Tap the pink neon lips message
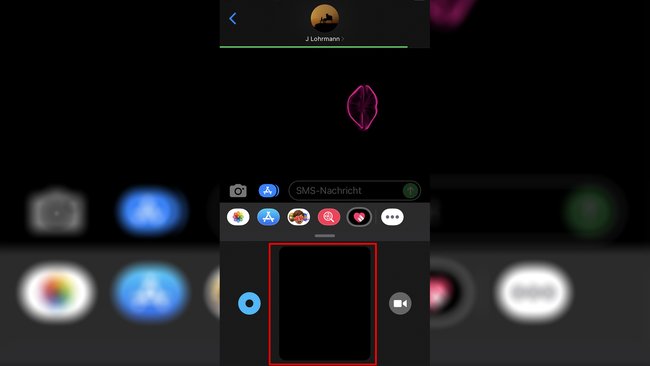650x366 pixels. pos(362,107)
